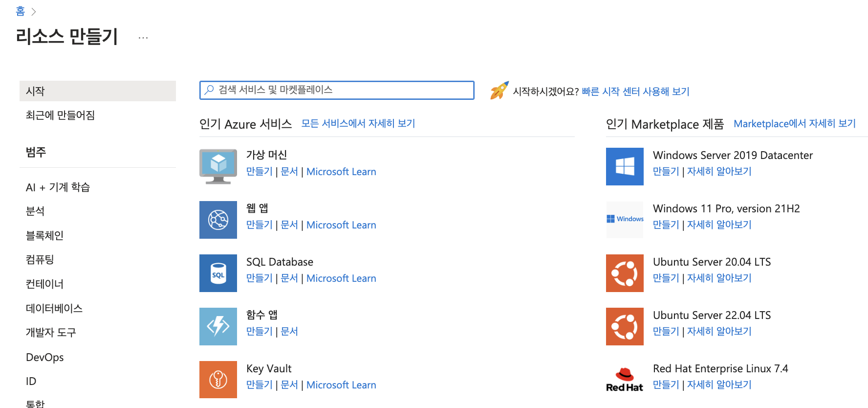Click 자세히 알아보기 under Windows 11 Pro

click(x=719, y=225)
